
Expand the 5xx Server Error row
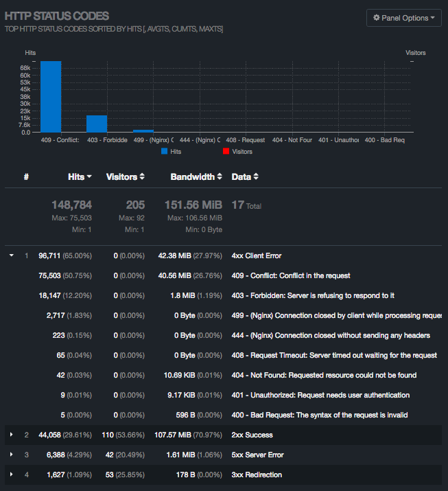click(12, 455)
